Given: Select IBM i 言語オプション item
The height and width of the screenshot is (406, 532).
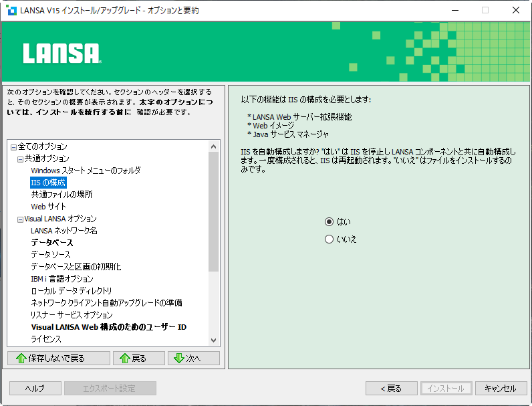Looking at the screenshot, I should (x=61, y=279).
